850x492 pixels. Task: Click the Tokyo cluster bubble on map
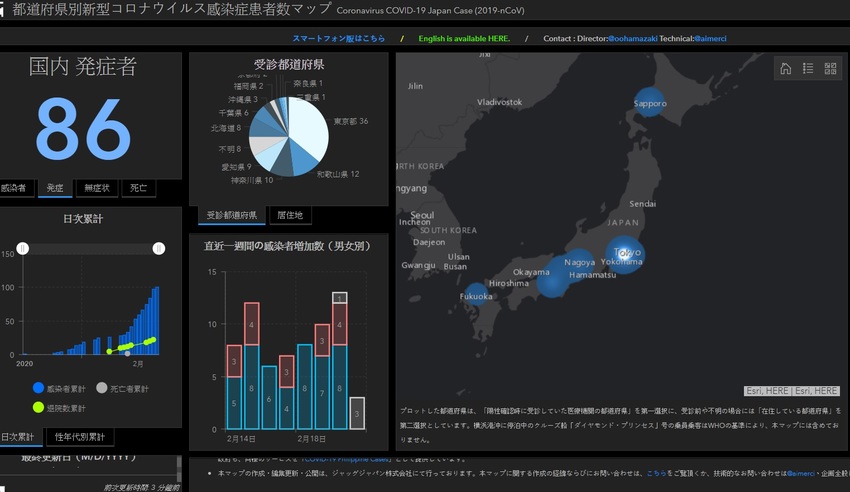(x=624, y=255)
